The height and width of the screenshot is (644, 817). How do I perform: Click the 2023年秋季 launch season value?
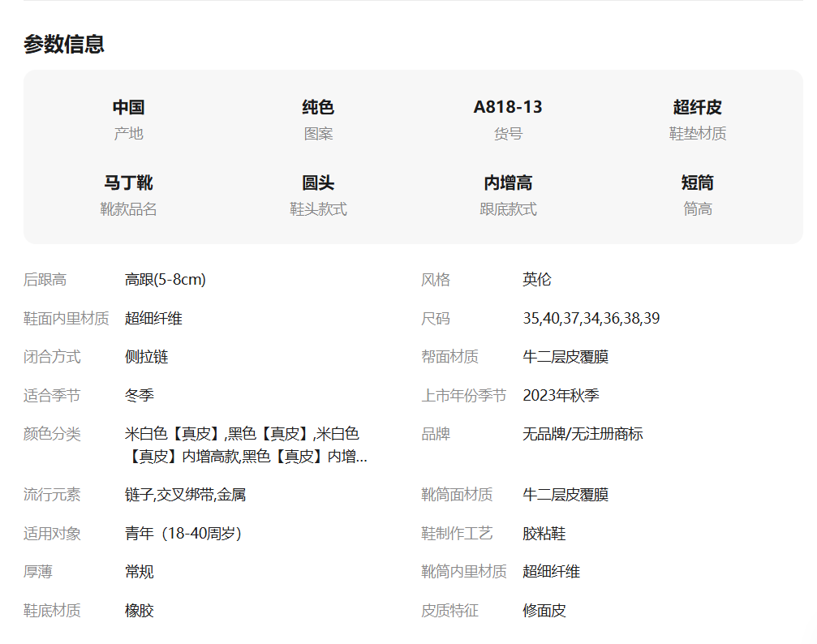pyautogui.click(x=561, y=396)
